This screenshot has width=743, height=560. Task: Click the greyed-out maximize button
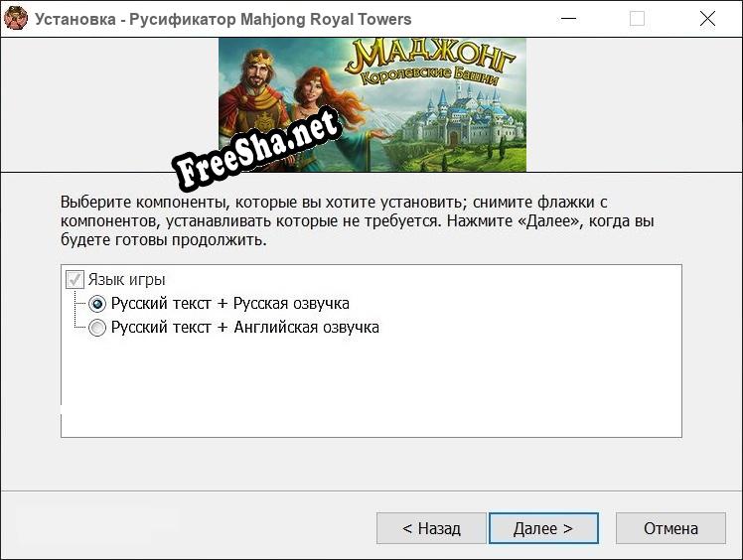pos(637,18)
